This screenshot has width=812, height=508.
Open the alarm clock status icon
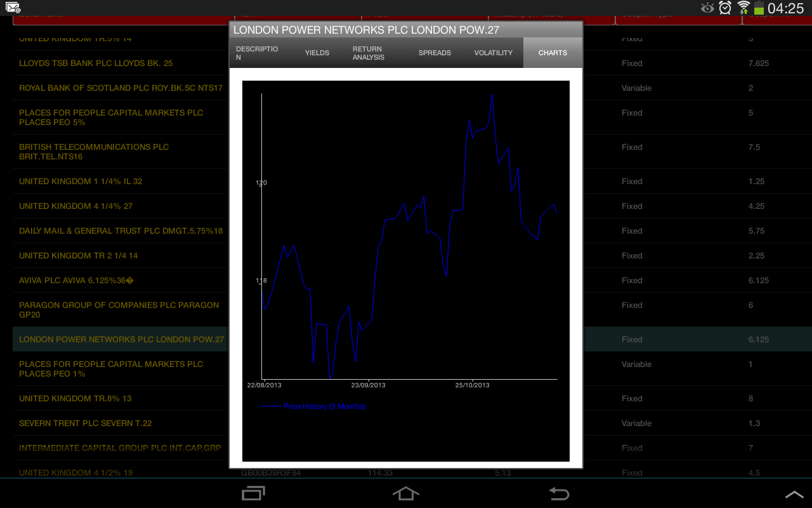click(x=724, y=7)
